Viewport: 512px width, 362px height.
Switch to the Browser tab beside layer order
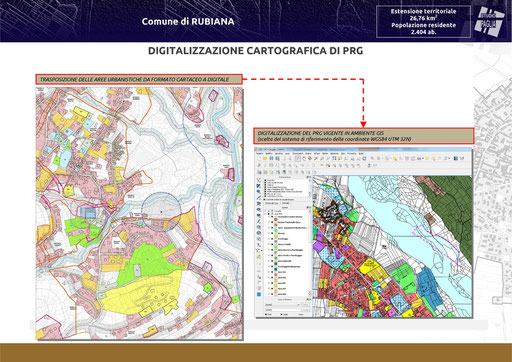pos(286,203)
